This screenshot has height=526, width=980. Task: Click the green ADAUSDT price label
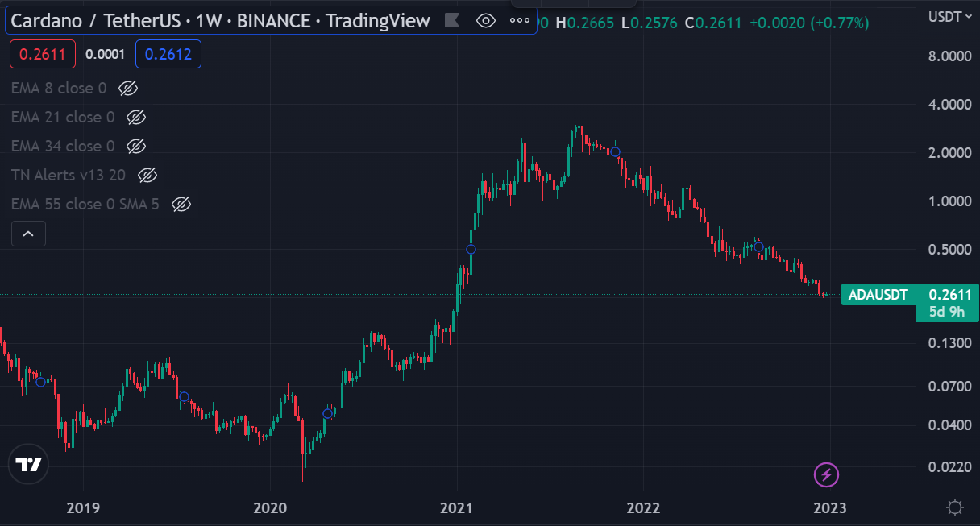click(x=878, y=295)
